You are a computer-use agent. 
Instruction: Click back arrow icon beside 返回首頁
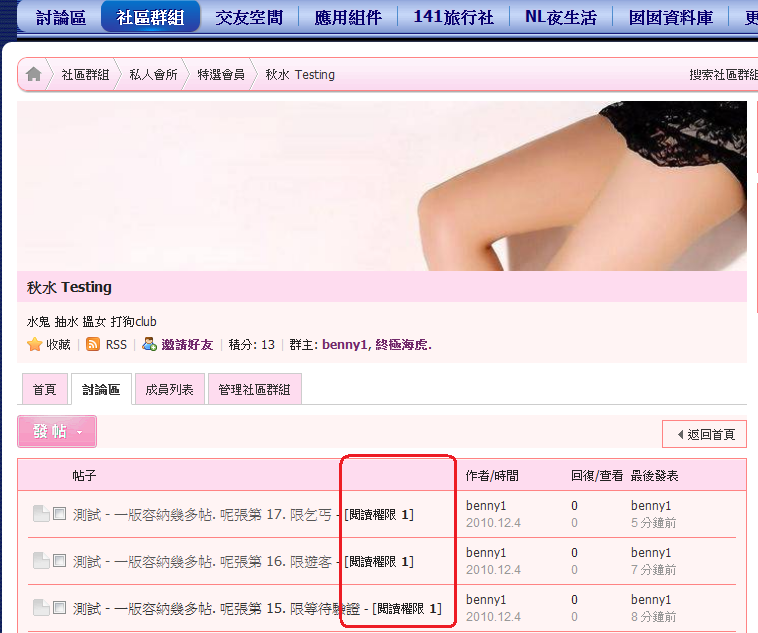pos(681,434)
